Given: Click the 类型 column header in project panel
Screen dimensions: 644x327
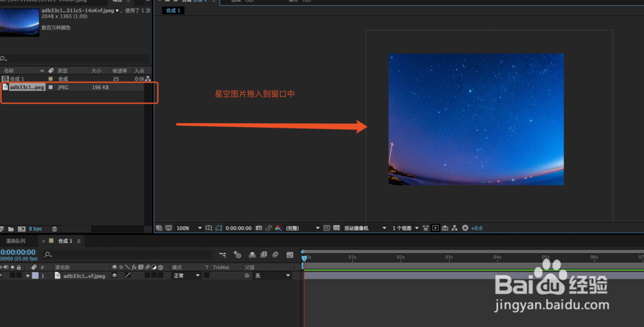Looking at the screenshot, I should click(62, 71).
